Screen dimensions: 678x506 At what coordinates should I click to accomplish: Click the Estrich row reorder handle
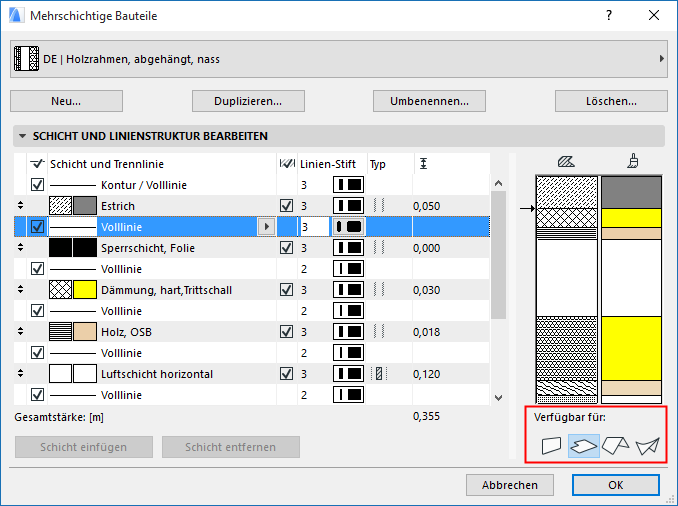(20, 205)
